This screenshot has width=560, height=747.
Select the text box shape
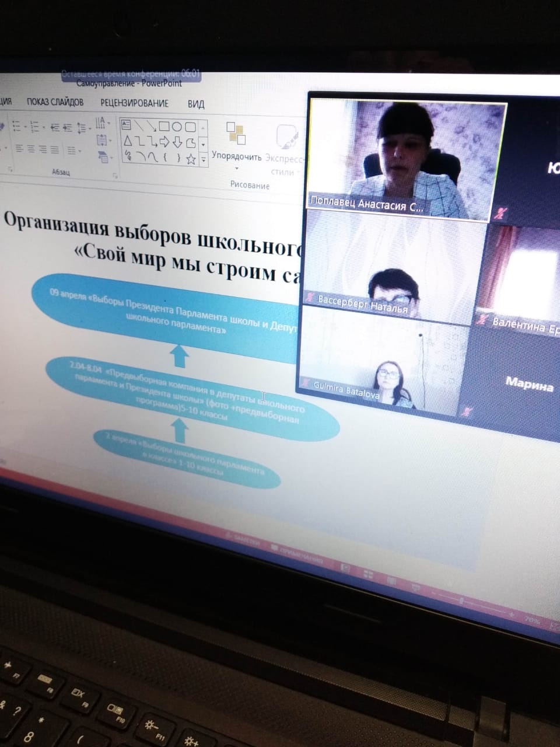[x=126, y=124]
